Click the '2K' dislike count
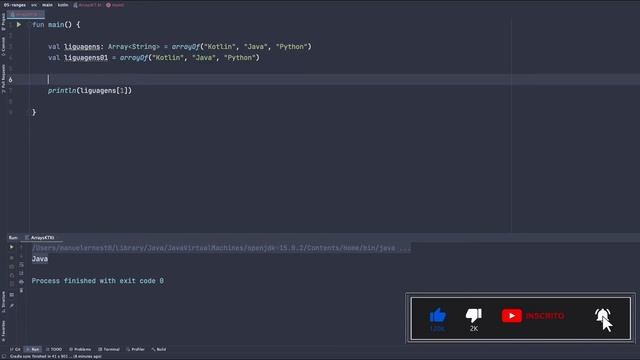This screenshot has width=640, height=360. click(473, 329)
